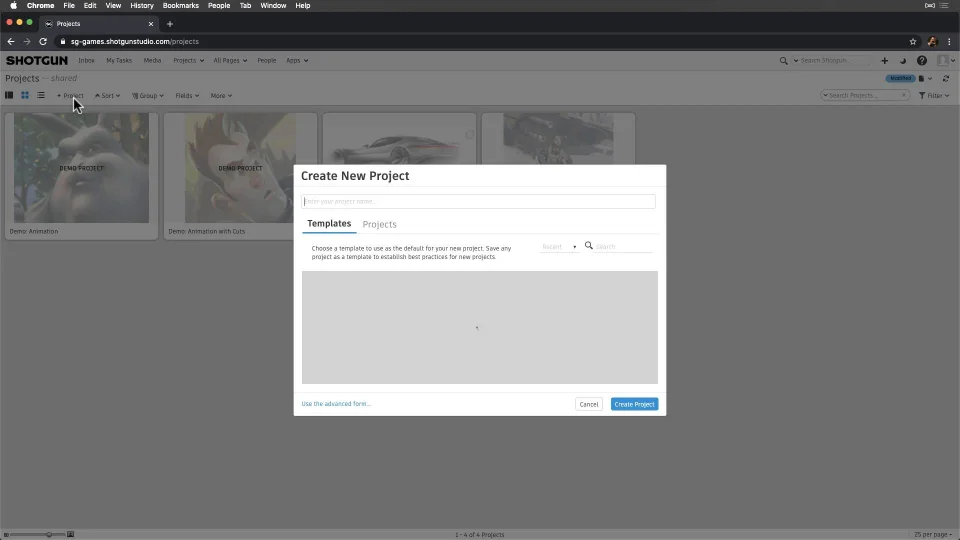
Task: Click the Modified status badge
Action: pyautogui.click(x=900, y=78)
